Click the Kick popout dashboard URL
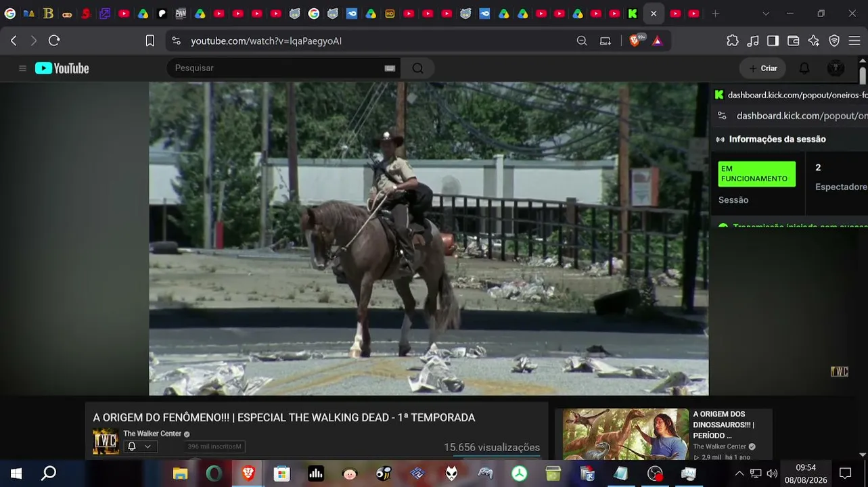This screenshot has height=487, width=868. (802, 116)
